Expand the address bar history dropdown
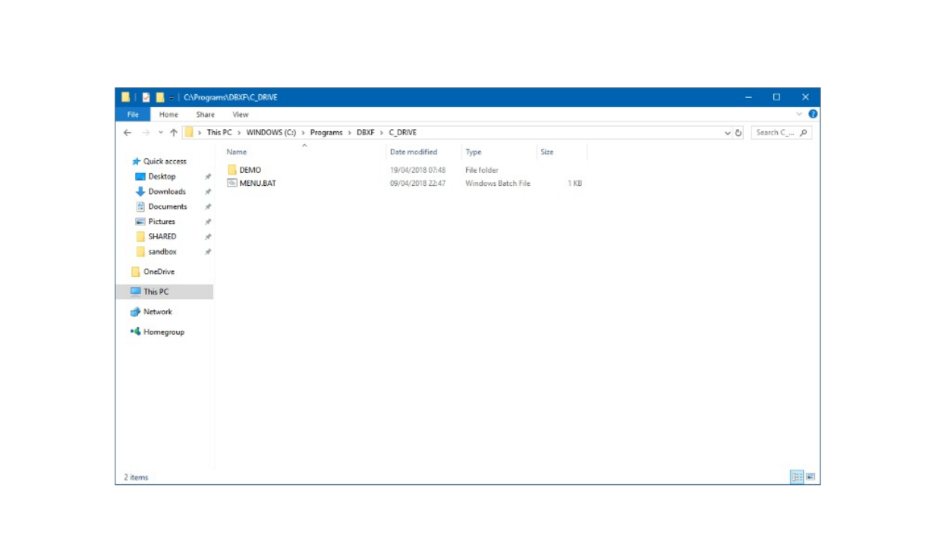The height and width of the screenshot is (560, 935). 728,133
